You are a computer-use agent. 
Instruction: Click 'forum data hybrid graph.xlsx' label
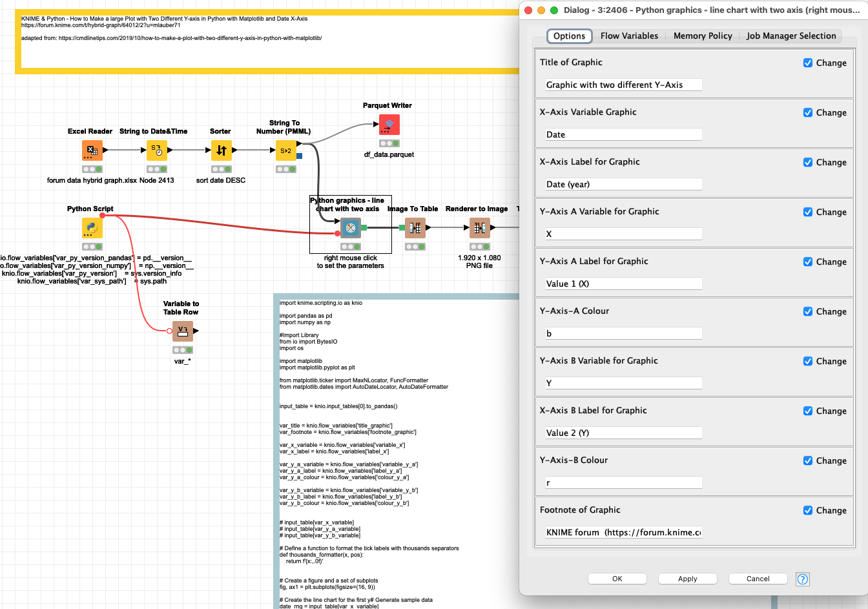(x=92, y=180)
